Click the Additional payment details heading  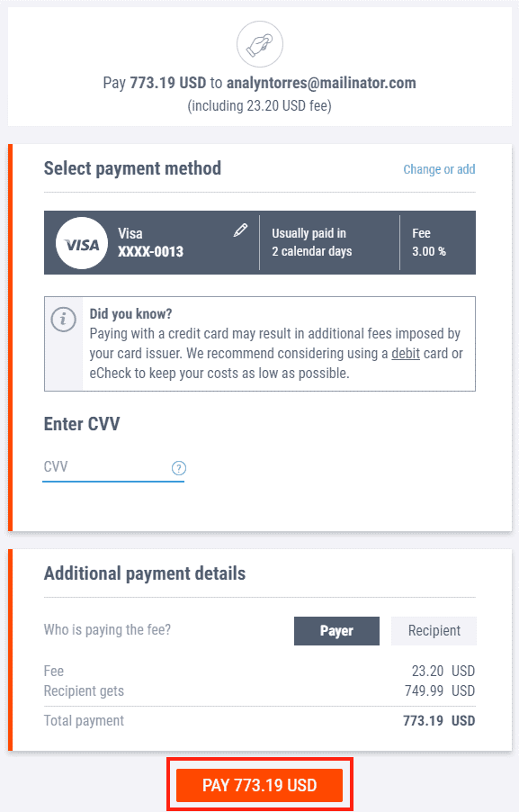tap(145, 573)
